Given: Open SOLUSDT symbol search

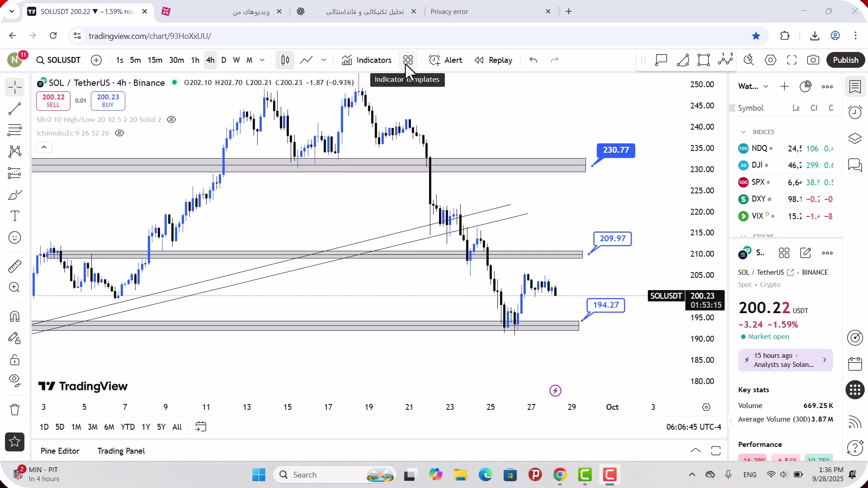Looking at the screenshot, I should point(59,60).
